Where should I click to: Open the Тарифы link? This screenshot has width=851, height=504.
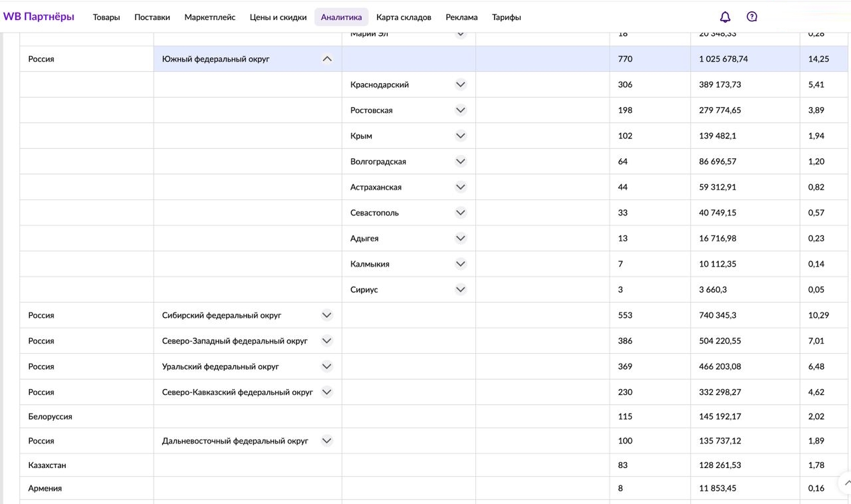tap(507, 17)
